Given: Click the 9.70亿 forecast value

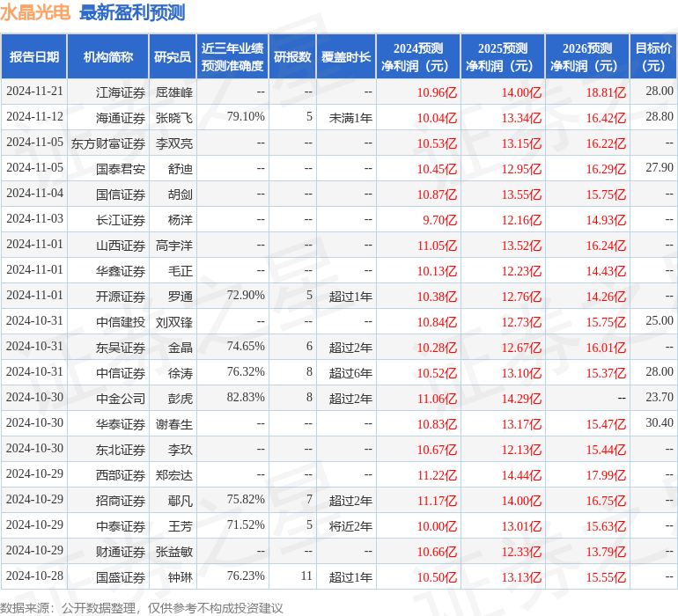Looking at the screenshot, I should [x=439, y=220].
